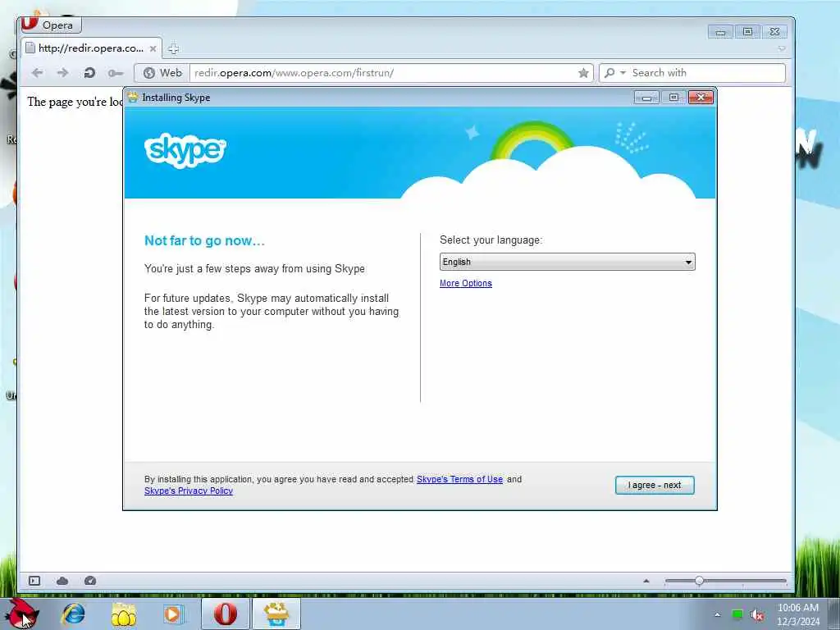Screen dimensions: 840x630
Task: Close the redir.opera.co... tab
Action: [153, 48]
